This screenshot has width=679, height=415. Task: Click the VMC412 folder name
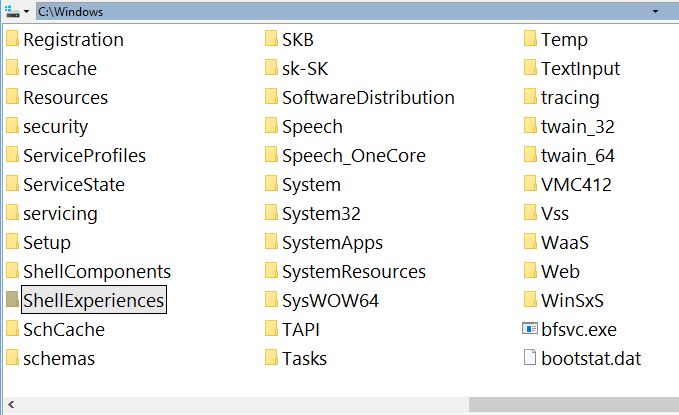pyautogui.click(x=576, y=185)
